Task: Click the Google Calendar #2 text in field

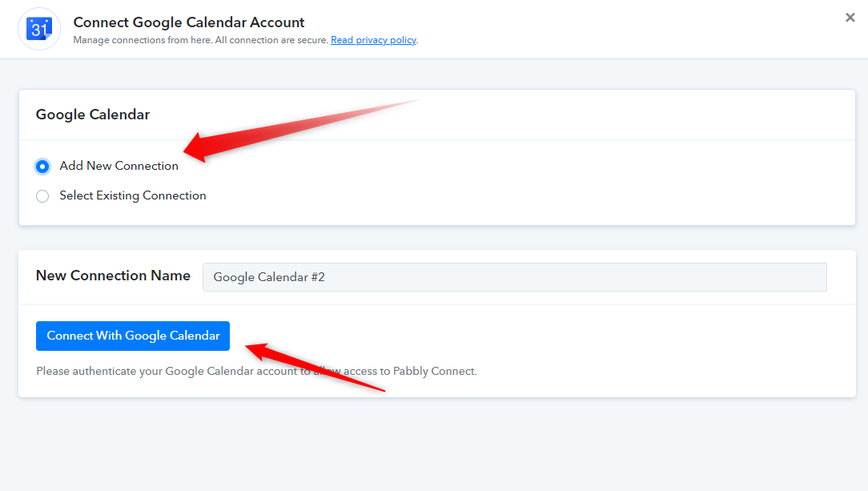Action: [x=269, y=277]
